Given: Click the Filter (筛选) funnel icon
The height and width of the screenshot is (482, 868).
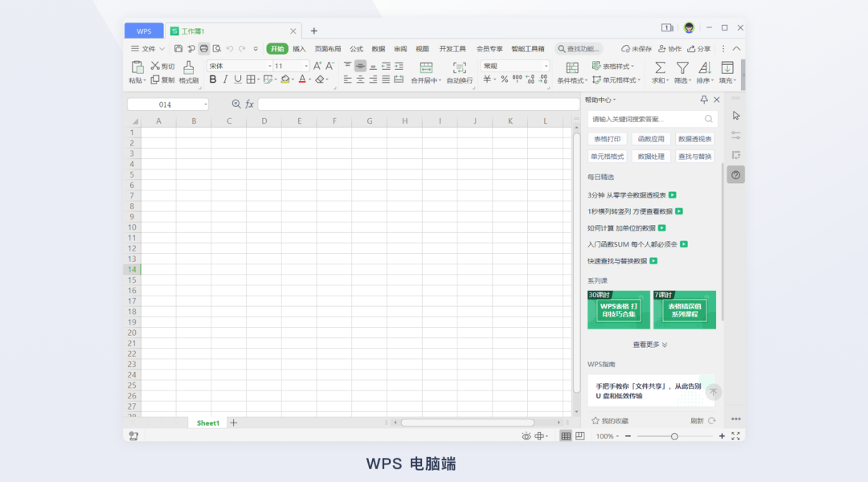Looking at the screenshot, I should click(682, 67).
